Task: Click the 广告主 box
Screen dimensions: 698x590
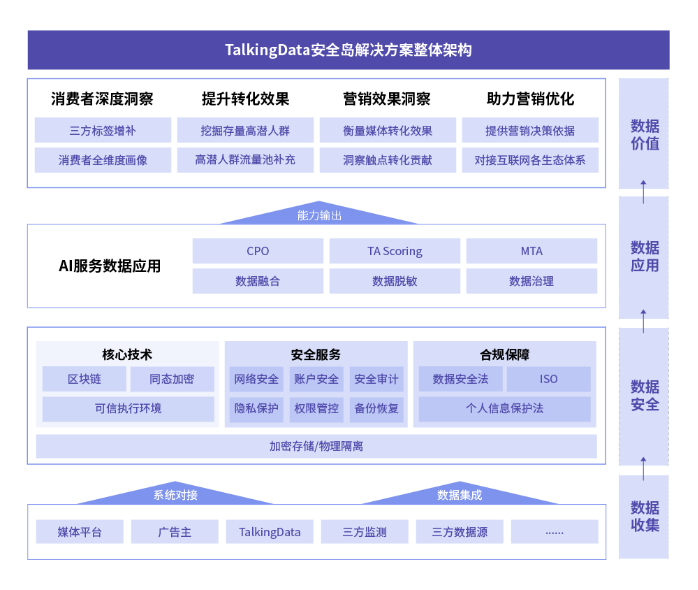Action: pyautogui.click(x=174, y=532)
